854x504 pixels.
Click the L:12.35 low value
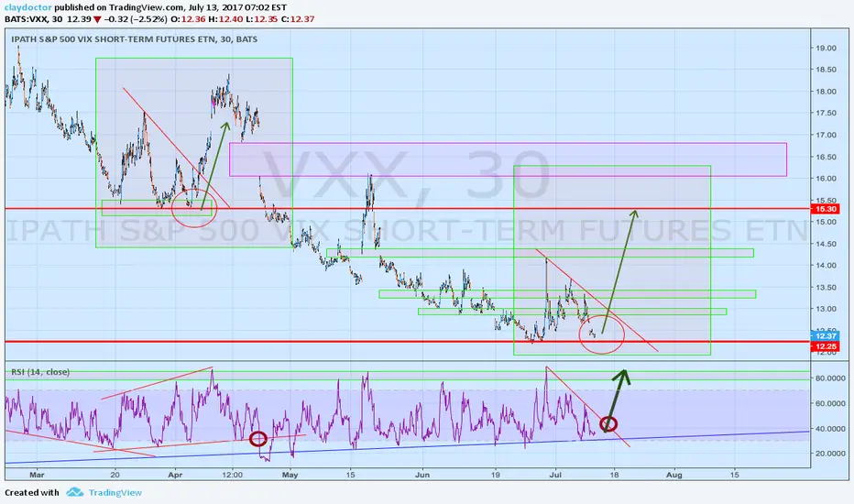tap(260, 19)
